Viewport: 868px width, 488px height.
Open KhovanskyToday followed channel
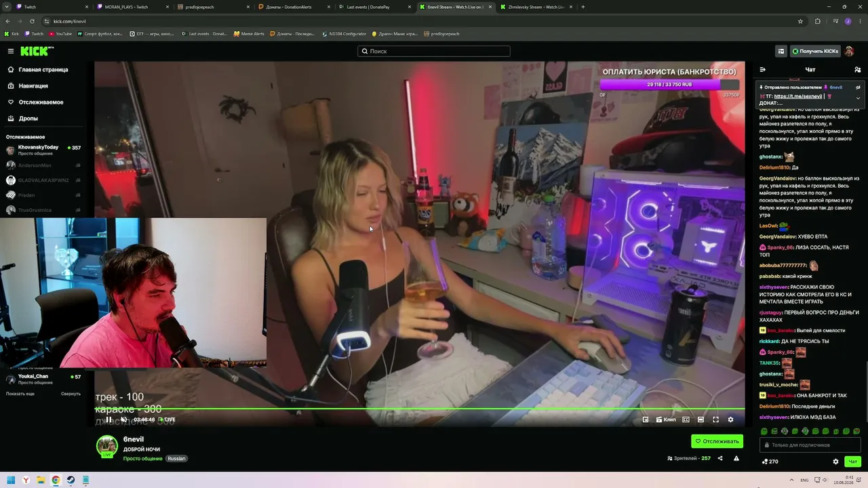pos(43,150)
